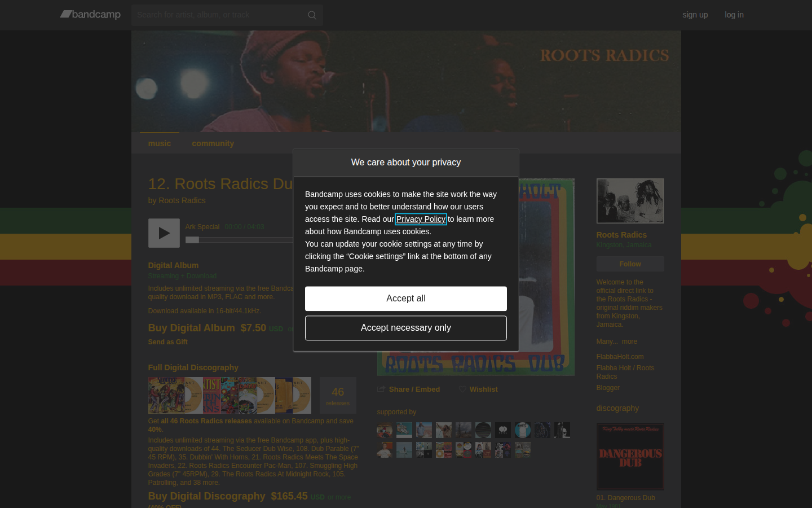This screenshot has width=812, height=508.
Task: Click Buy Digital Album
Action: [191, 328]
